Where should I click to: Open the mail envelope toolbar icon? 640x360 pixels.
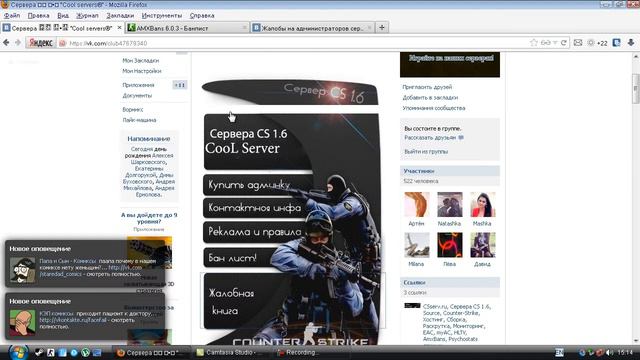tap(578, 43)
